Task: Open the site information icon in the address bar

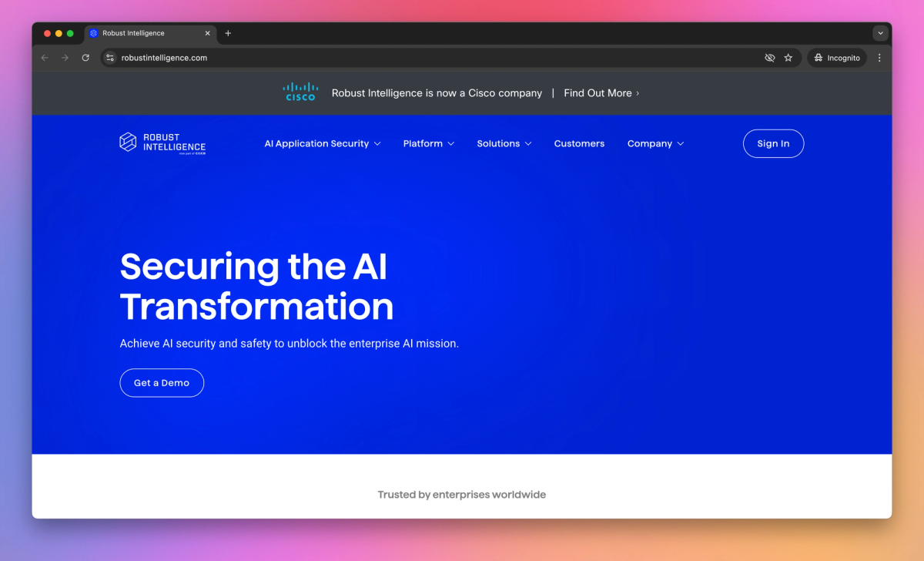Action: click(x=110, y=58)
